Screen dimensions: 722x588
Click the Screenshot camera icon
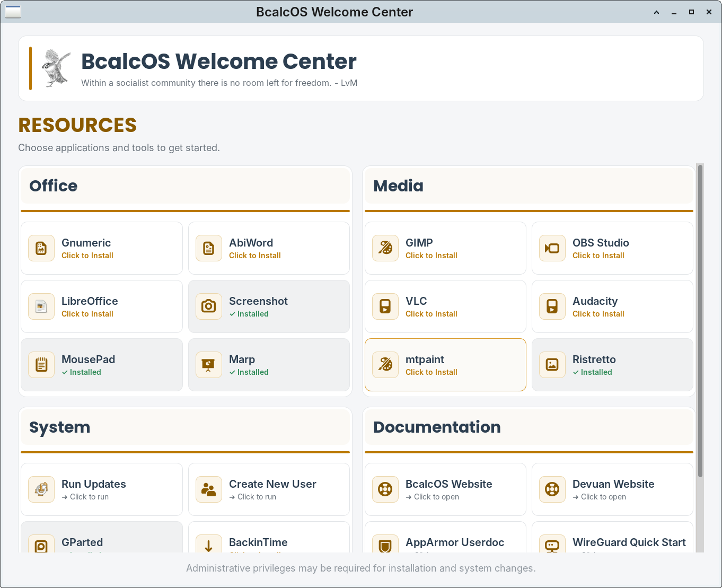(x=209, y=306)
